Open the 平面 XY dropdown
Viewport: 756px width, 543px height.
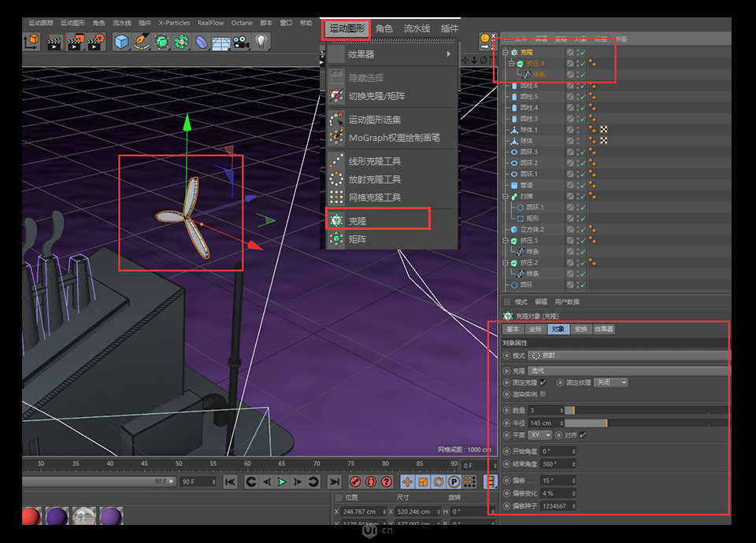pyautogui.click(x=540, y=434)
